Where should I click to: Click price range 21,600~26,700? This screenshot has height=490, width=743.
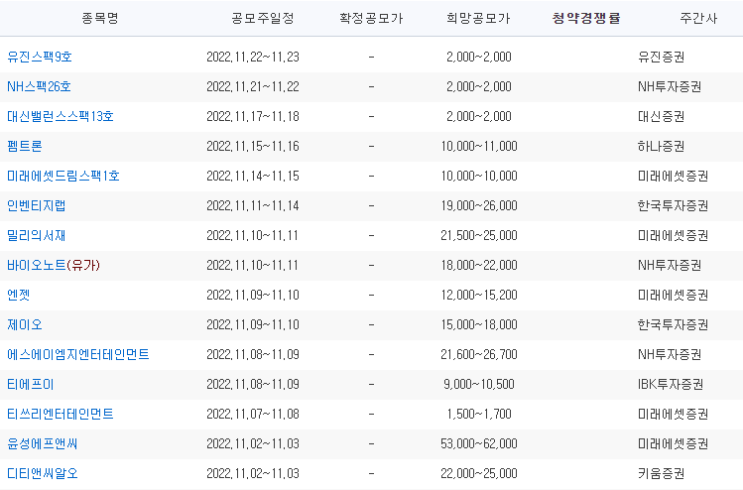[479, 355]
